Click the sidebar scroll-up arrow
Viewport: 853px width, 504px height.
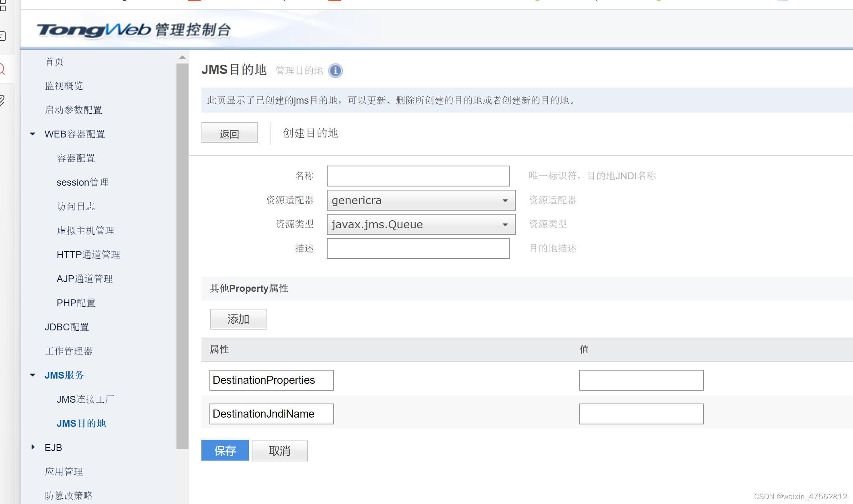pyautogui.click(x=182, y=57)
